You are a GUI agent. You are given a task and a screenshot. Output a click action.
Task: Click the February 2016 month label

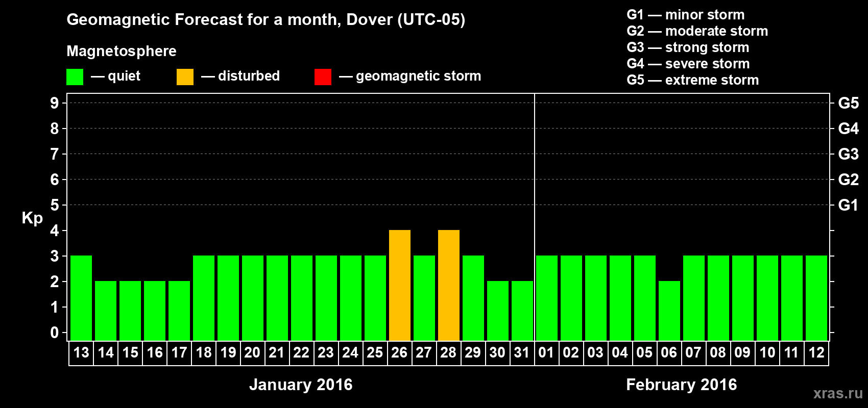682,385
